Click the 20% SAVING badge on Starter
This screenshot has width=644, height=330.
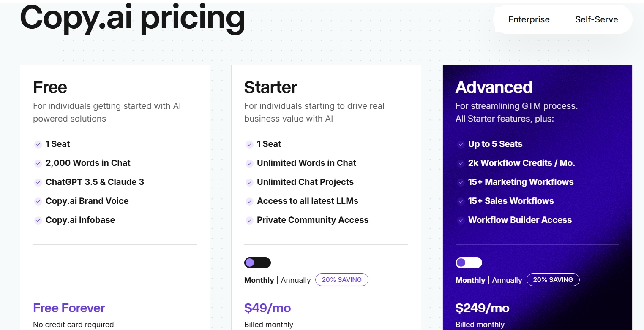point(341,280)
